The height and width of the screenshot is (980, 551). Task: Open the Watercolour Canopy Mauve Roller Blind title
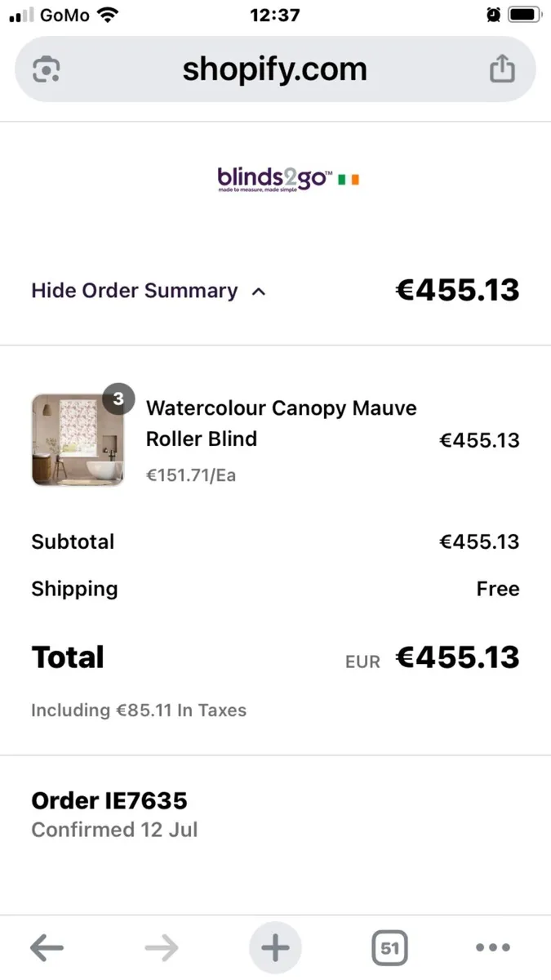[282, 423]
